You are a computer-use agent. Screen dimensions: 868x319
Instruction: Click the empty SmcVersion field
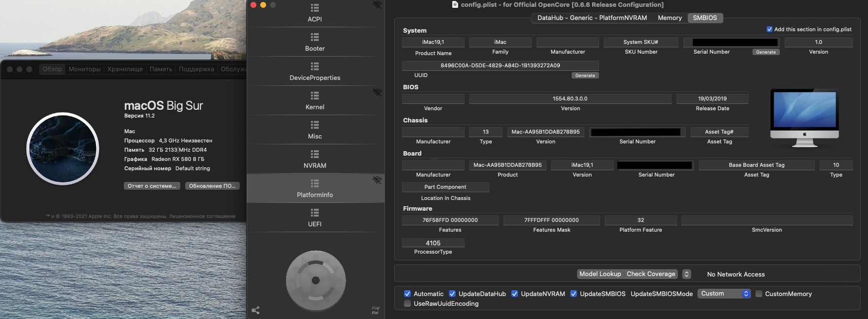(767, 220)
